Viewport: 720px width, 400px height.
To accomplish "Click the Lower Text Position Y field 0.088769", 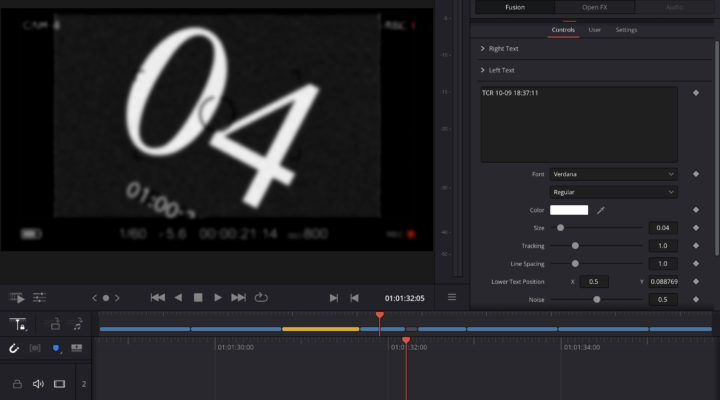I will [663, 282].
